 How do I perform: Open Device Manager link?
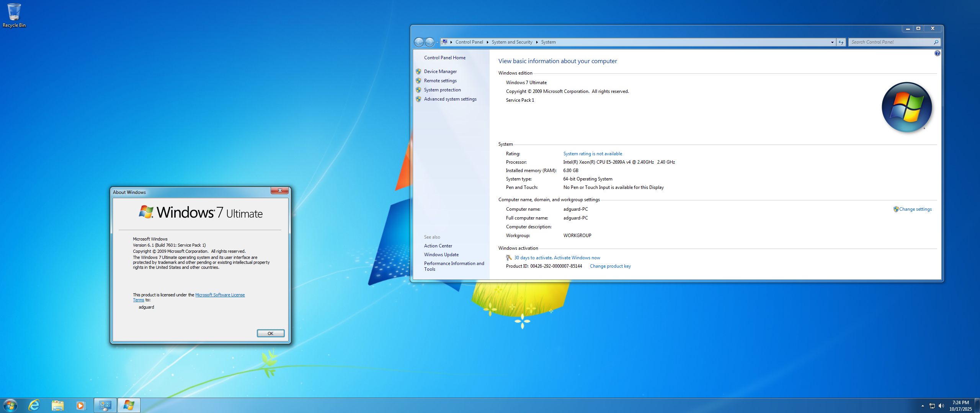click(x=440, y=72)
